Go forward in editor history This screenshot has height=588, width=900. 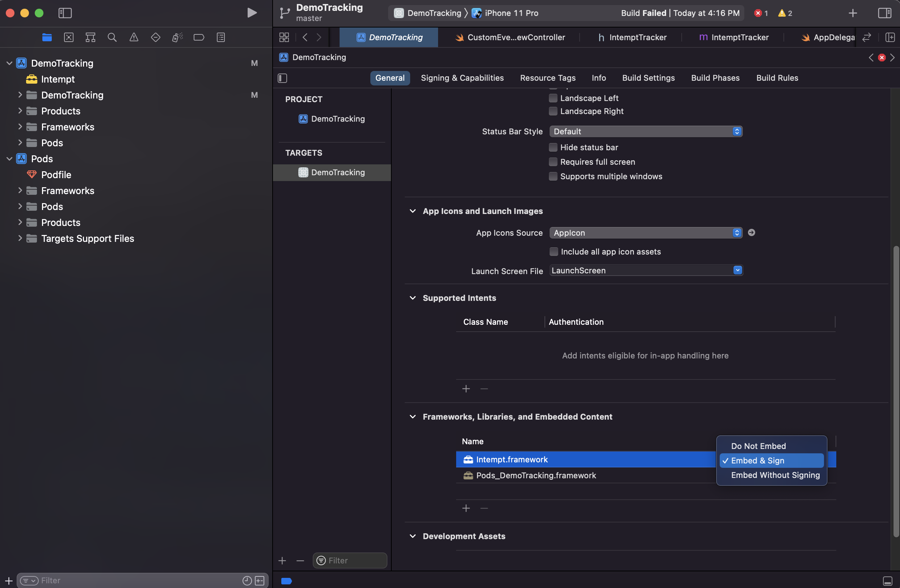[319, 37]
